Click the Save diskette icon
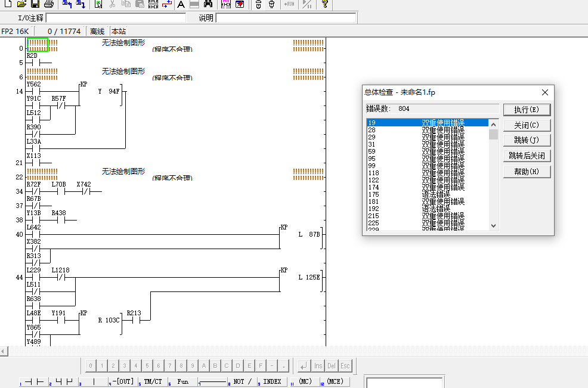This screenshot has height=388, width=588. click(x=35, y=4)
